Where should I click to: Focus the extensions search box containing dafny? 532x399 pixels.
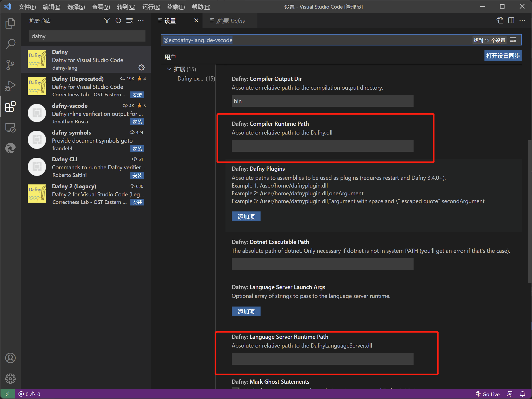(x=87, y=36)
